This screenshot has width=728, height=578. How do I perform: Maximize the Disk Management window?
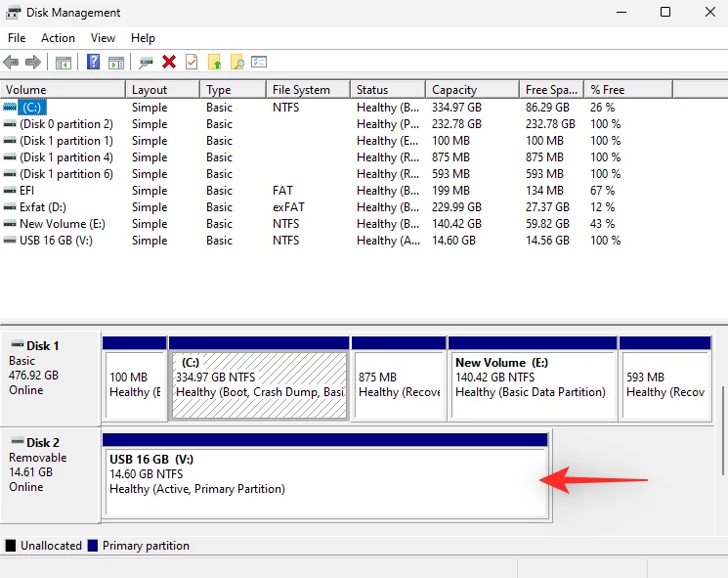(665, 12)
